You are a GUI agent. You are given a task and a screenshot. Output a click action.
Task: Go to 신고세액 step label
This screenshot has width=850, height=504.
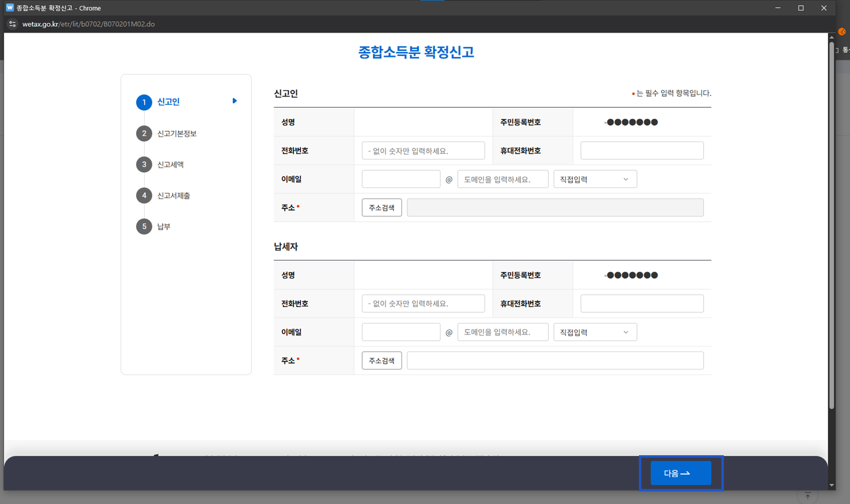pyautogui.click(x=170, y=165)
